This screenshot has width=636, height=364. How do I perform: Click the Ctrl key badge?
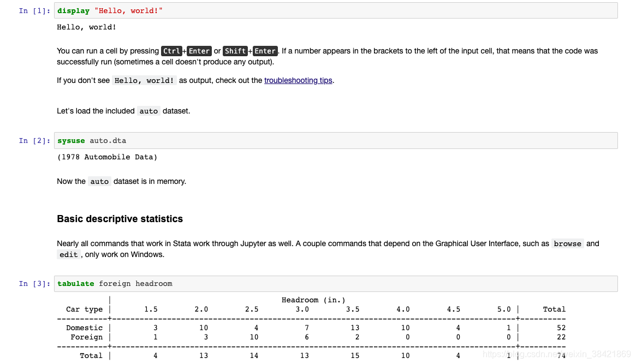(x=171, y=51)
